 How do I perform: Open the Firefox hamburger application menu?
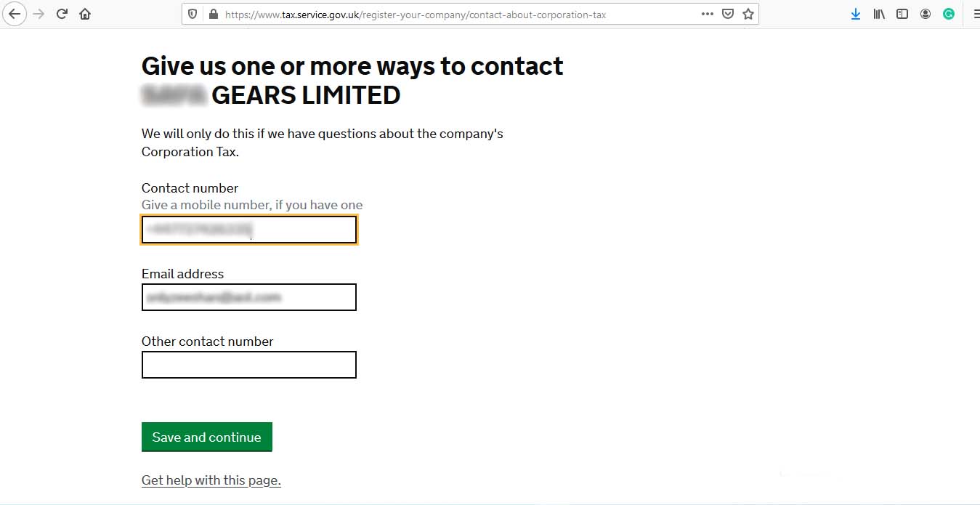pos(975,14)
